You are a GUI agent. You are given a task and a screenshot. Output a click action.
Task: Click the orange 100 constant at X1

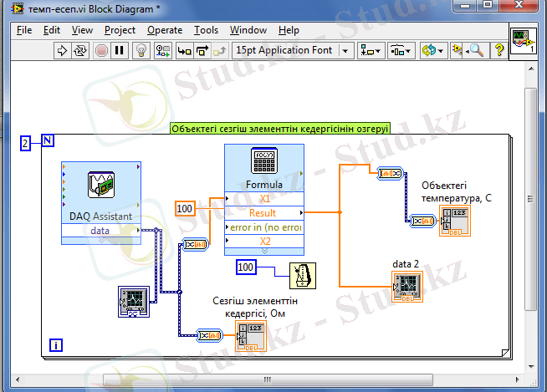(x=184, y=207)
